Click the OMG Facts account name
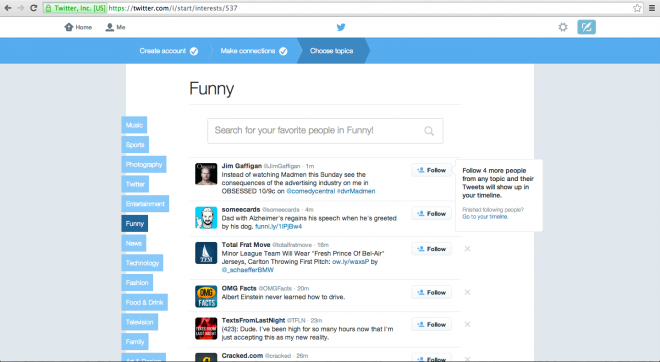This screenshot has height=362, width=660. (x=239, y=288)
